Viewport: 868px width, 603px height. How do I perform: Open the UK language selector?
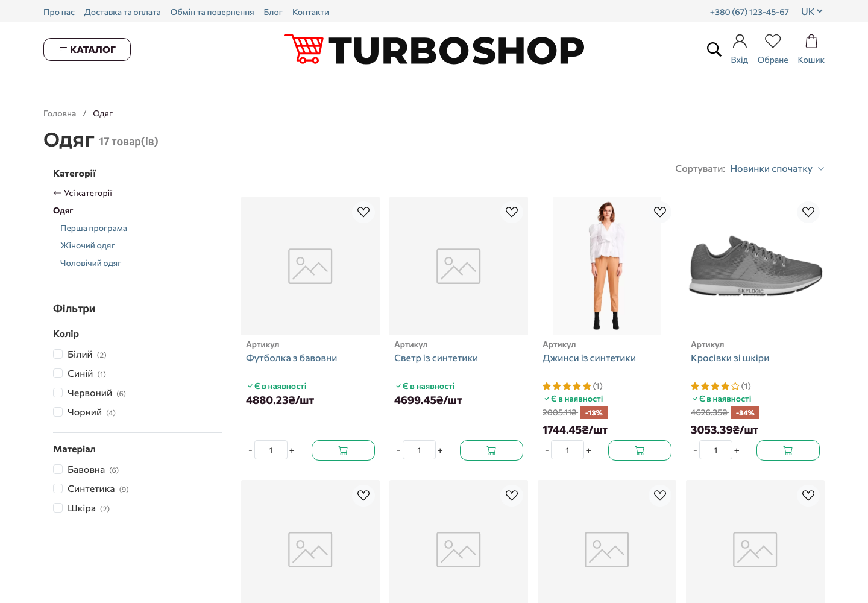pos(812,11)
